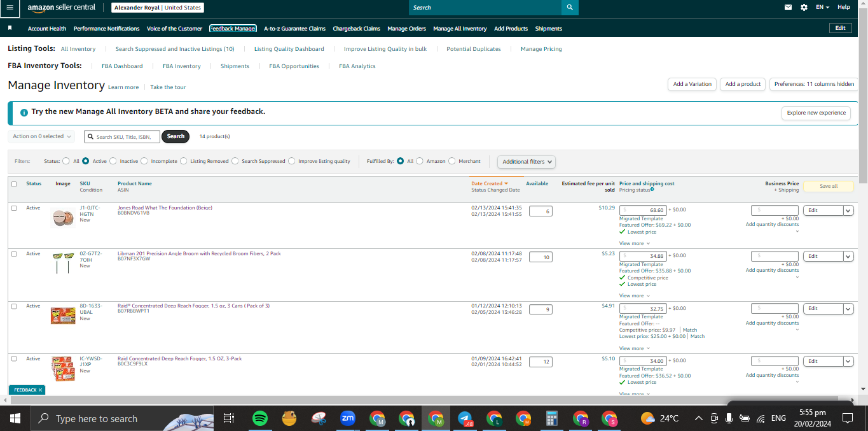This screenshot has width=868, height=431.
Task: Open the notification center icon
Action: tap(847, 418)
